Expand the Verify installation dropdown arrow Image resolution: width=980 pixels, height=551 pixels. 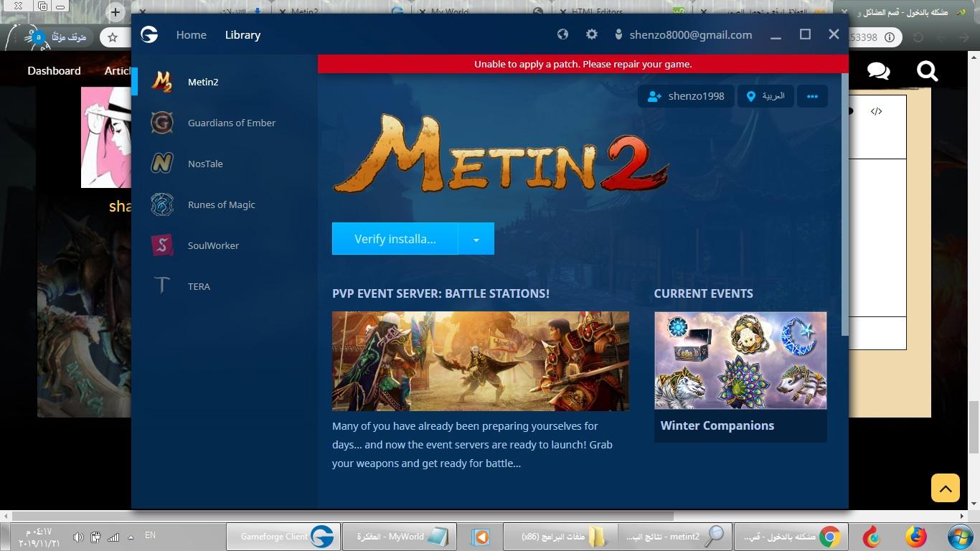(x=476, y=240)
